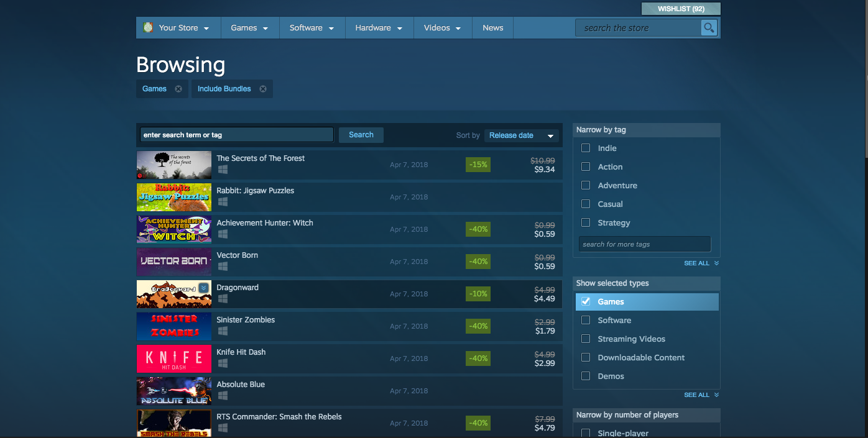868x438 pixels.
Task: Remove the Include Bundles filter via its x icon
Action: pyautogui.click(x=263, y=89)
